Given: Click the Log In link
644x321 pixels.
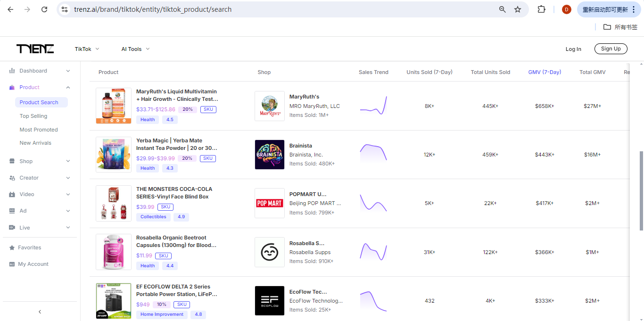Looking at the screenshot, I should [x=573, y=49].
